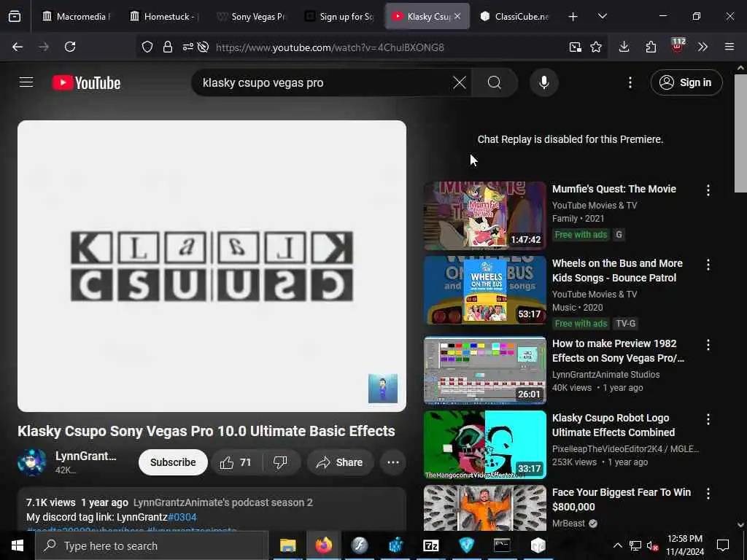Bookmark this page with the star

pos(596,47)
